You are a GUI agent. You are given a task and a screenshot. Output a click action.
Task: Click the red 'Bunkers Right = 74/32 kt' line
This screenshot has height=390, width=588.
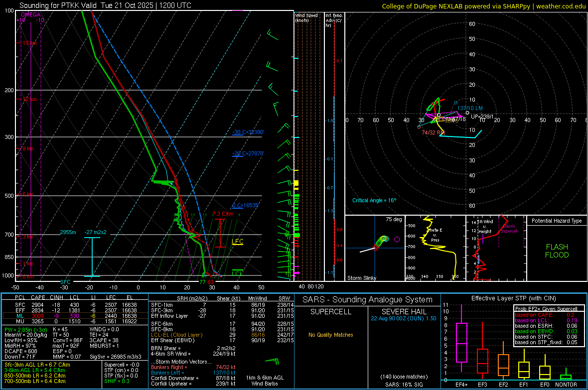coord(193,367)
